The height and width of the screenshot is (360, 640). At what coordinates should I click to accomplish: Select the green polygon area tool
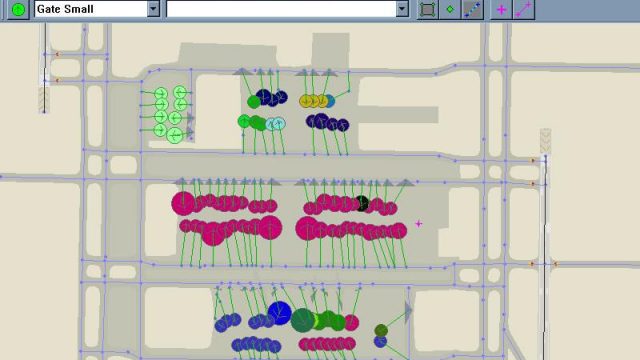(427, 9)
